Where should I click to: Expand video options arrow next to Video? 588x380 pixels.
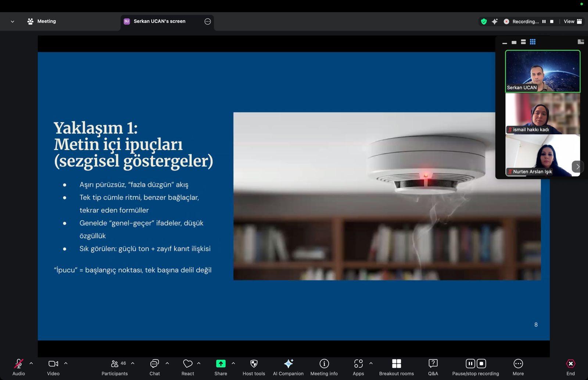click(66, 363)
